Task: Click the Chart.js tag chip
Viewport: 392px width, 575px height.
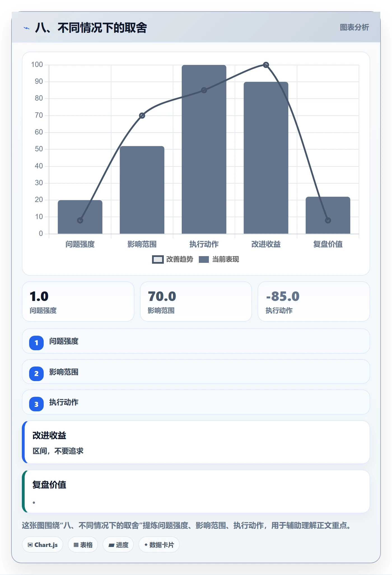Action: tap(43, 545)
